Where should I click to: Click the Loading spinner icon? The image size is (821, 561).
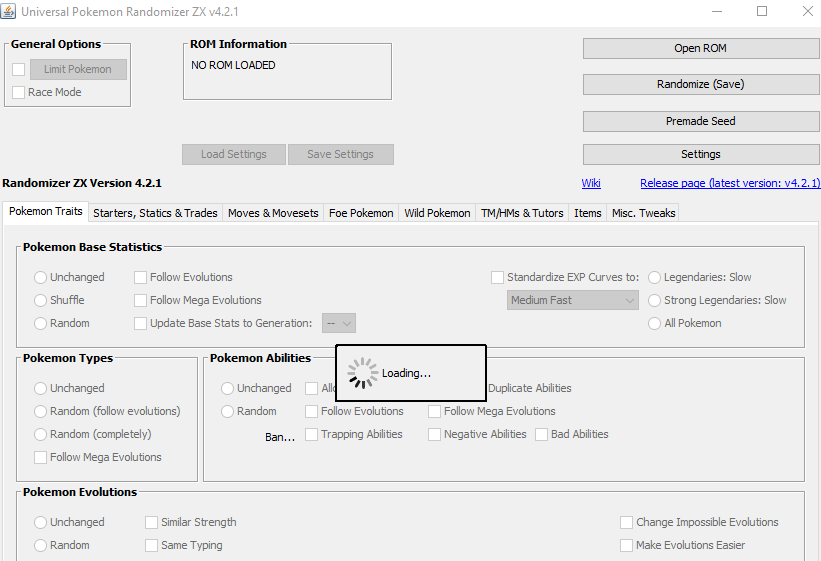[x=362, y=373]
